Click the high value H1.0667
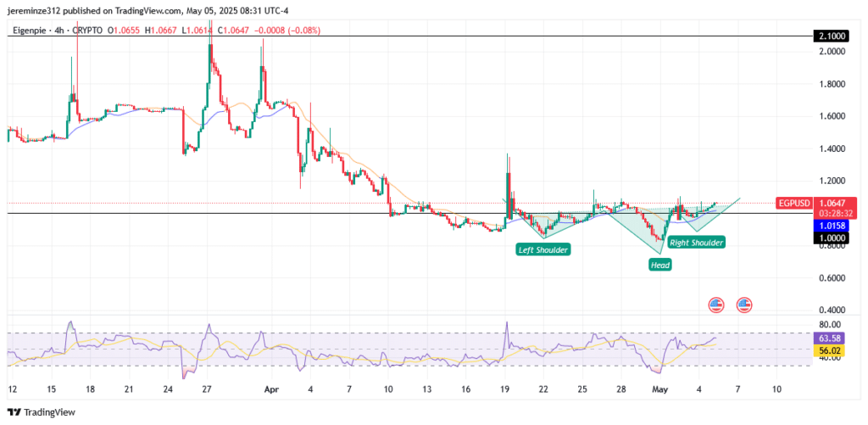This screenshot has width=868, height=425. (x=160, y=30)
